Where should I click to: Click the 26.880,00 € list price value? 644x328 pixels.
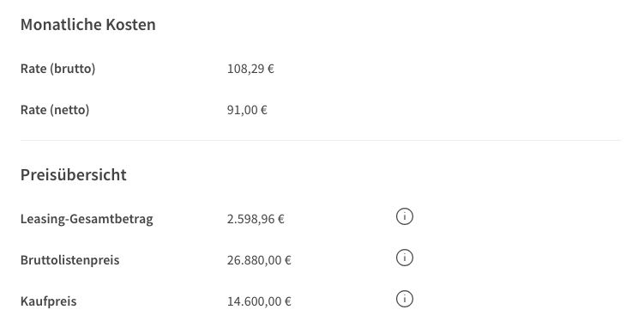(x=259, y=260)
